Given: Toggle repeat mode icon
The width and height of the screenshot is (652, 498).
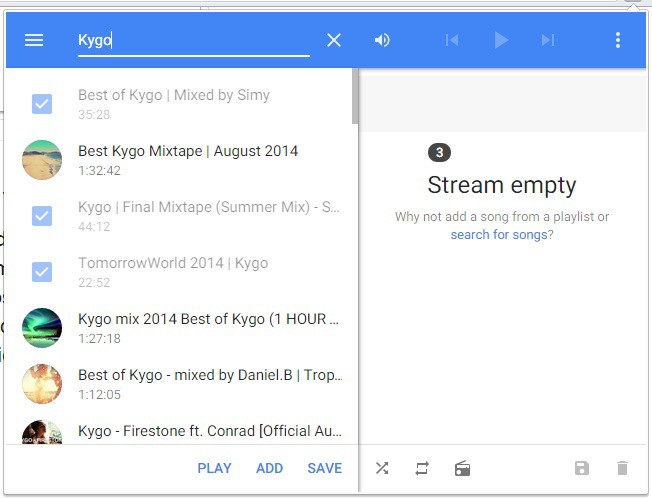Looking at the screenshot, I should click(422, 468).
